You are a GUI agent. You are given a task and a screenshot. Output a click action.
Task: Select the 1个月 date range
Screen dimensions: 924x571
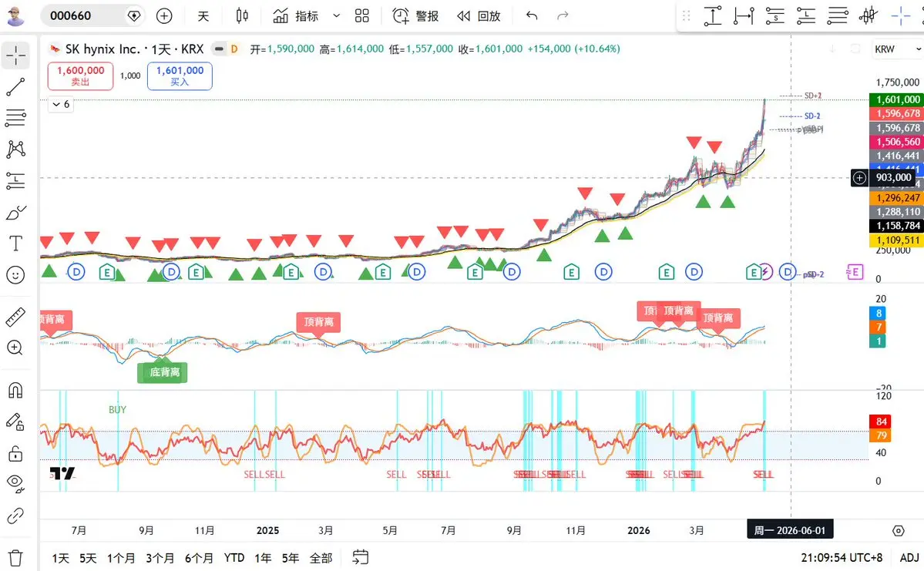(121, 557)
